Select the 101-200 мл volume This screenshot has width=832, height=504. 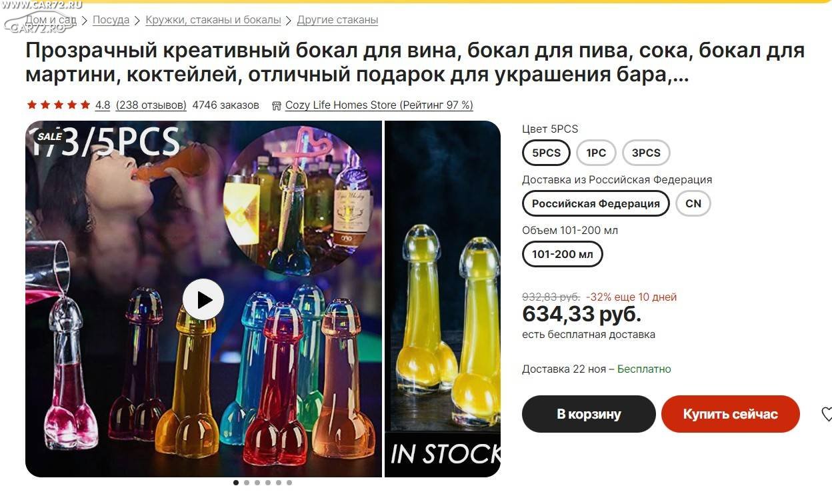563,254
